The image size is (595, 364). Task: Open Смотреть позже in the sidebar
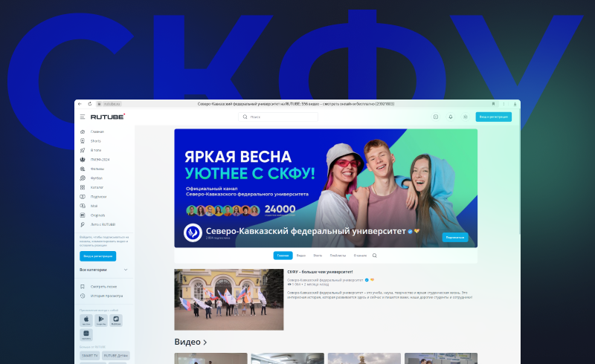point(104,287)
